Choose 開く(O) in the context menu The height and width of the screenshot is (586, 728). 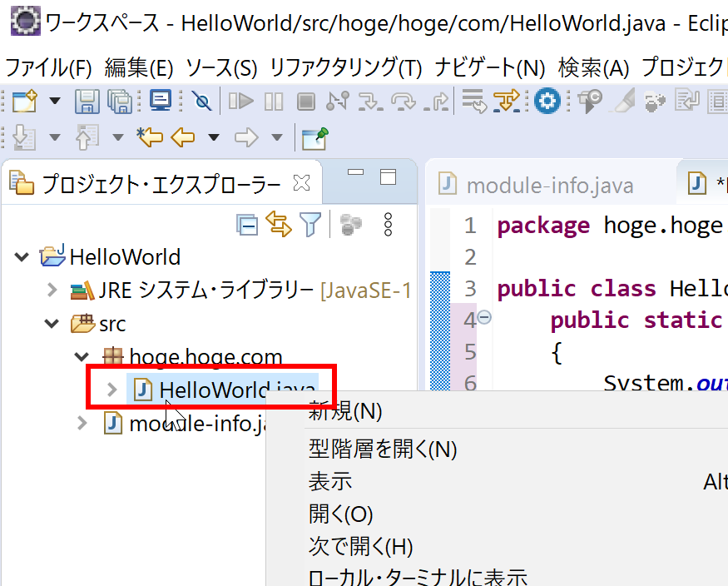[341, 514]
